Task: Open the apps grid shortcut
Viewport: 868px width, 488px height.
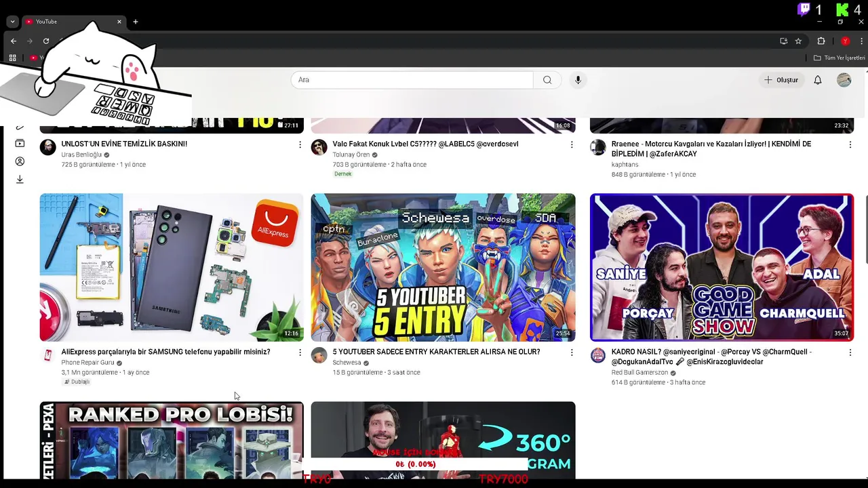Action: (12, 58)
